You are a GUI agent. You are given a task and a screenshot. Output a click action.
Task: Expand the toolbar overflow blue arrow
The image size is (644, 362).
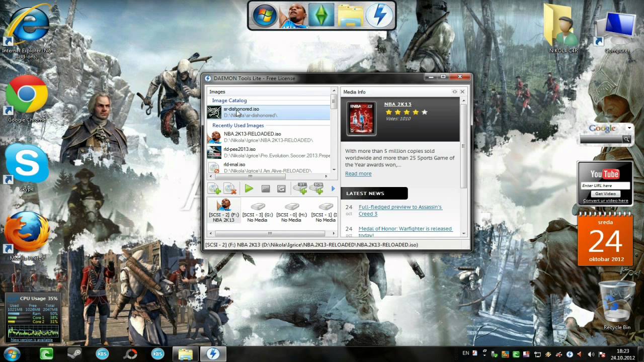point(333,189)
